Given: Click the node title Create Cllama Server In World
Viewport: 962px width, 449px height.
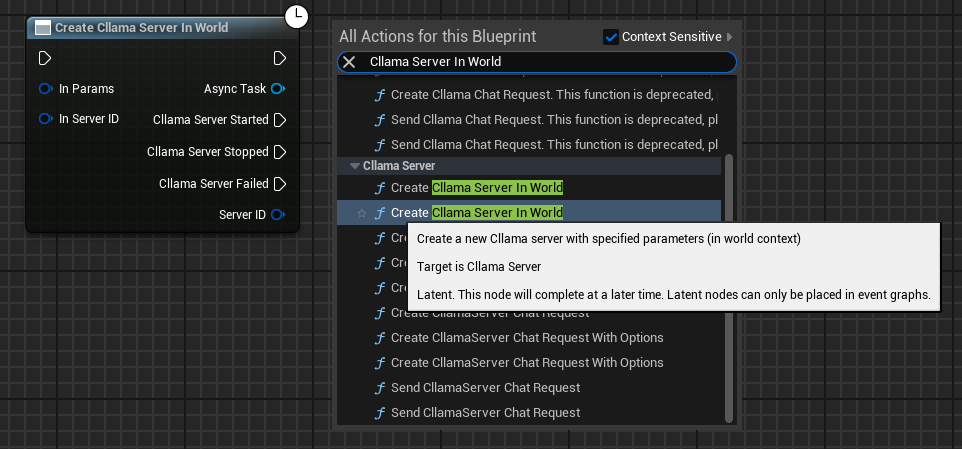Looking at the screenshot, I should (142, 28).
